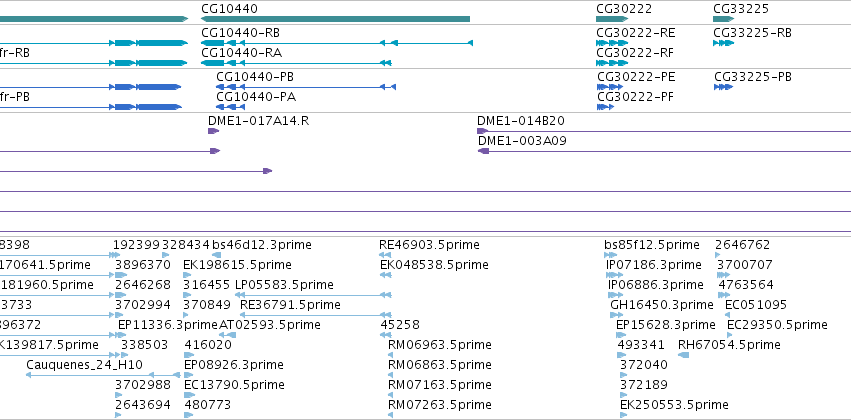851x420 pixels.
Task: Click the RE36791.5prime EST label
Action: point(290,306)
